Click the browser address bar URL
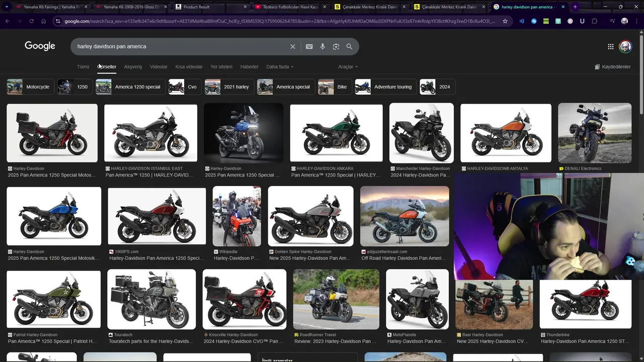Screen dimensions: 644x362 coord(279,21)
